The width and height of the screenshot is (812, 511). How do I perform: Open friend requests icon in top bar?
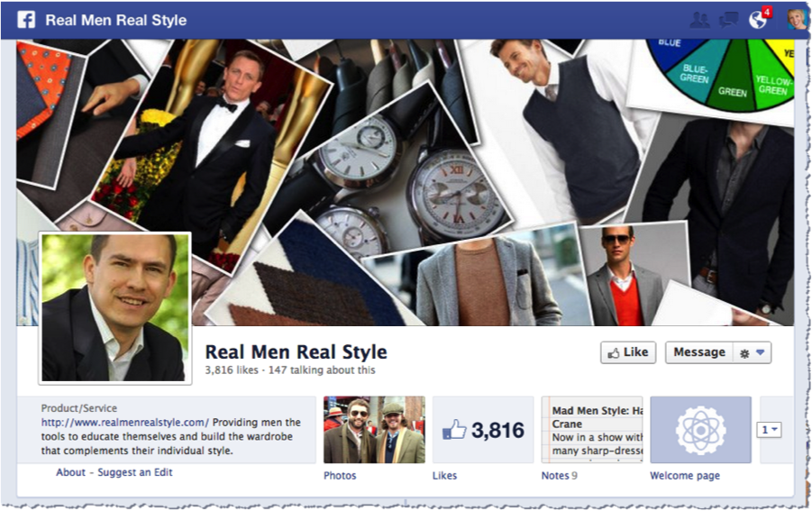(x=699, y=20)
